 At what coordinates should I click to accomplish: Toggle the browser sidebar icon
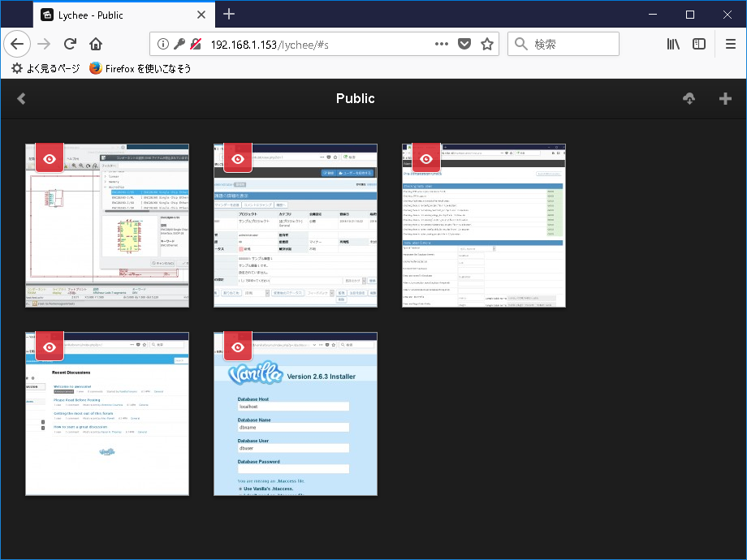tap(700, 44)
